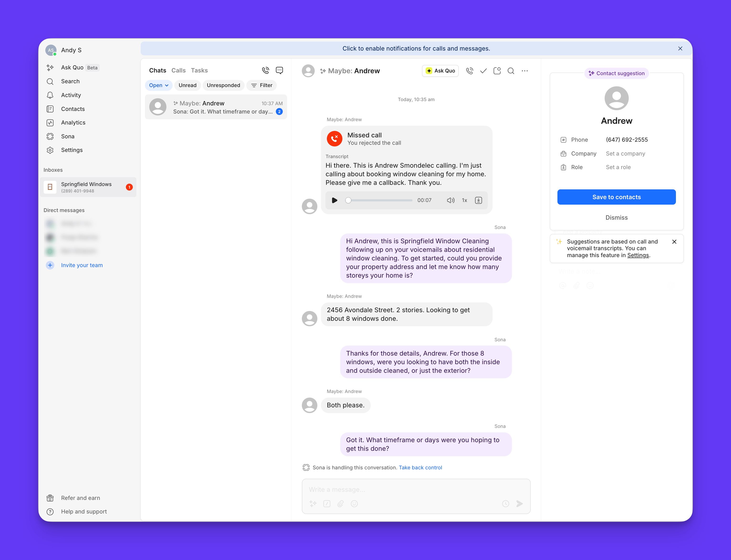The height and width of the screenshot is (560, 731).
Task: Open Maybe: Andrew conversation in list
Action: [216, 107]
